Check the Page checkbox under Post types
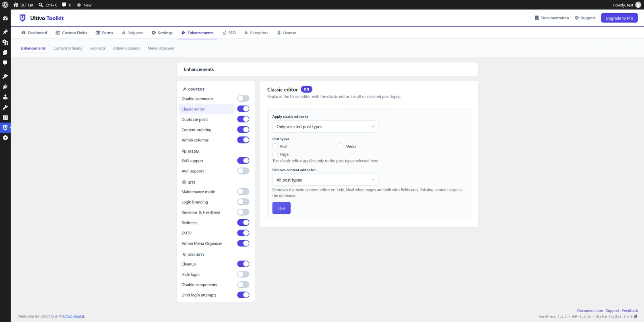 [275, 154]
